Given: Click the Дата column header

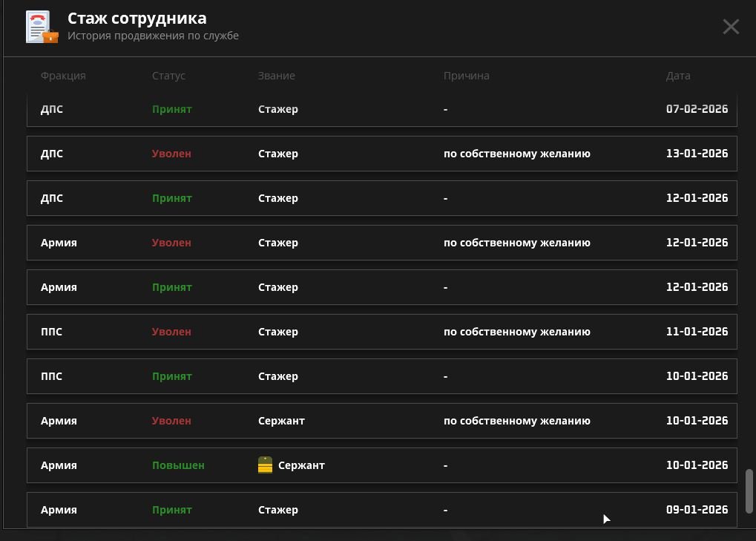Looking at the screenshot, I should click(678, 76).
